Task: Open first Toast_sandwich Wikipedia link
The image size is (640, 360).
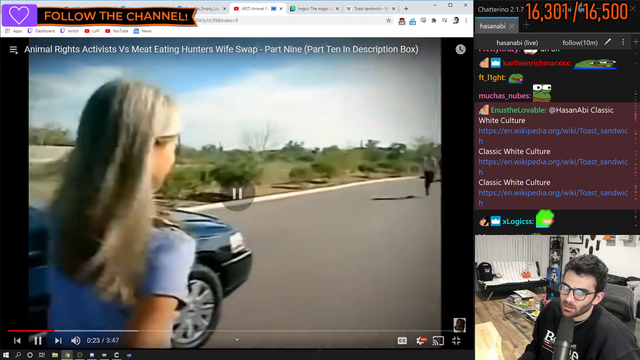Action: coord(553,136)
